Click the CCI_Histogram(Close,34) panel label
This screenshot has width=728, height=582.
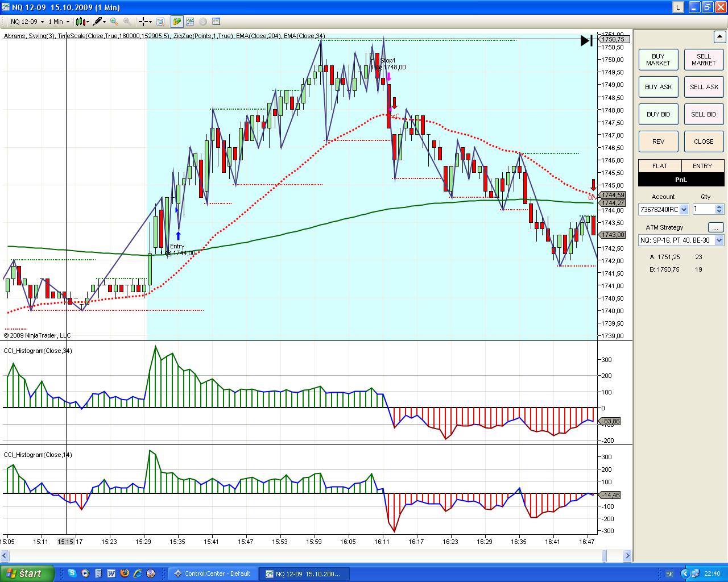click(38, 351)
